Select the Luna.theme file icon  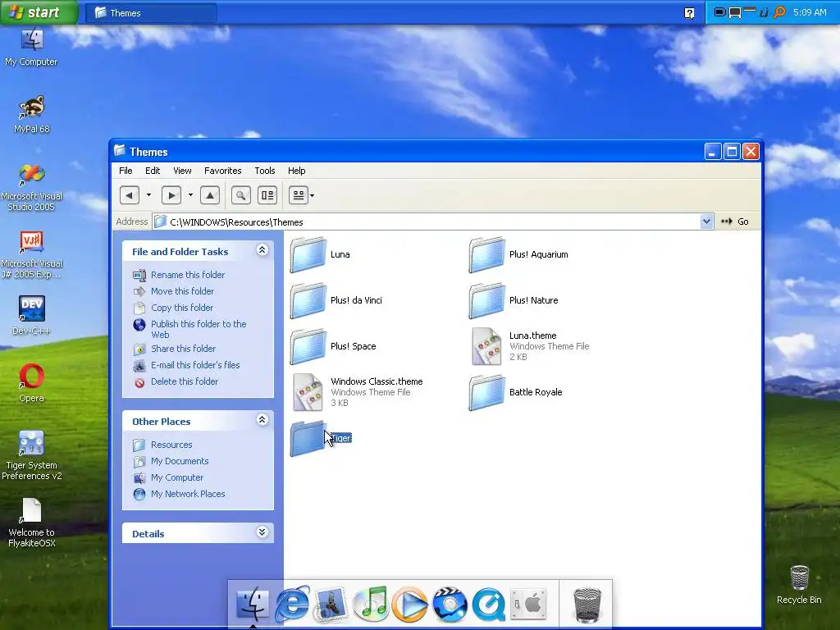click(x=487, y=347)
